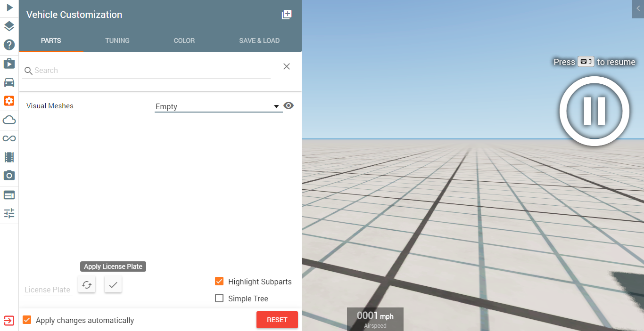Focus the License Plate text field

[x=48, y=290]
